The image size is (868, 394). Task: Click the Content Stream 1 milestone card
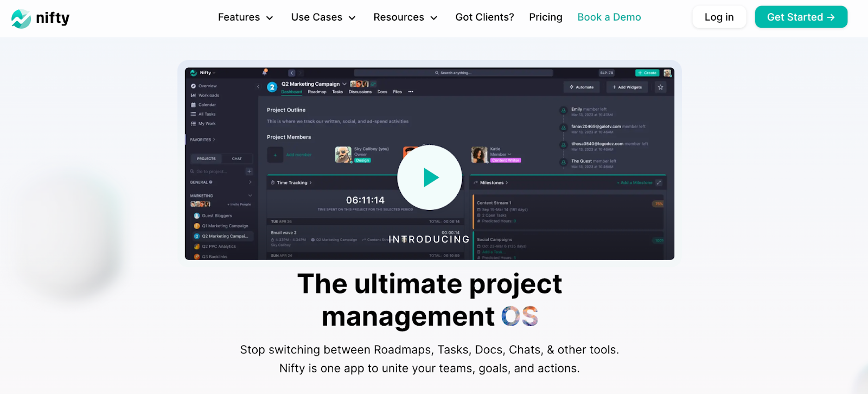(x=569, y=212)
